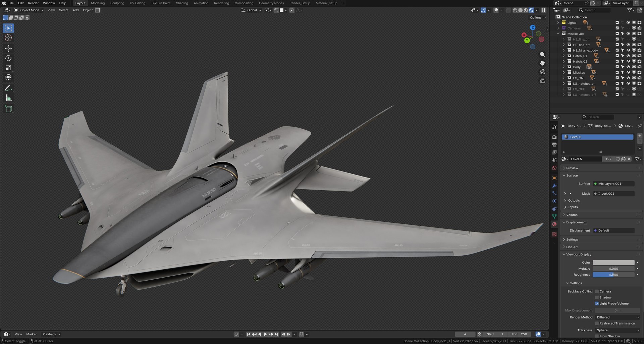Image resolution: width=644 pixels, height=344 pixels.
Task: Open the Modifiers wrench tab
Action: [x=554, y=186]
